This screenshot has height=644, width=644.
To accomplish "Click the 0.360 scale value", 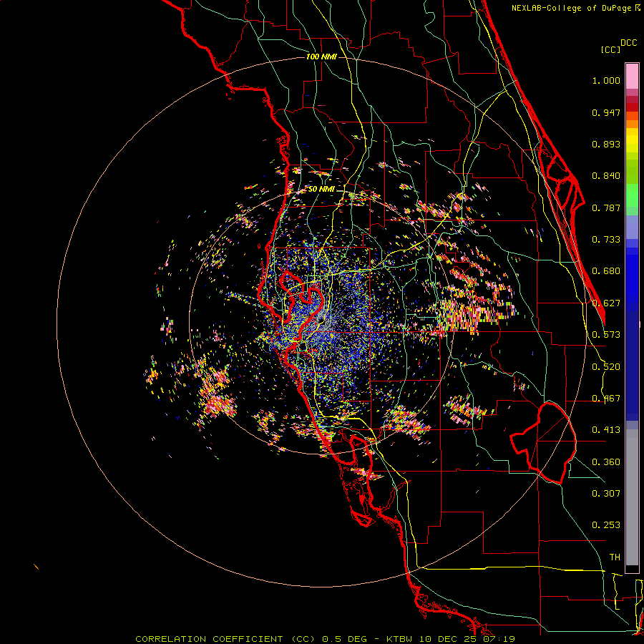I will [x=606, y=462].
